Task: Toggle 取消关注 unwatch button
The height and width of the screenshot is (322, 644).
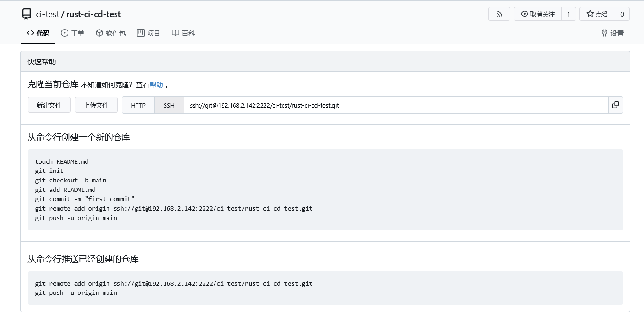Action: pos(537,14)
